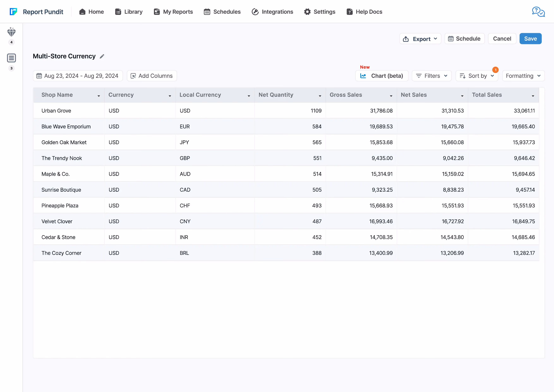Open Total Sales column dropdown arrow
This screenshot has height=392, width=554.
[x=533, y=96]
